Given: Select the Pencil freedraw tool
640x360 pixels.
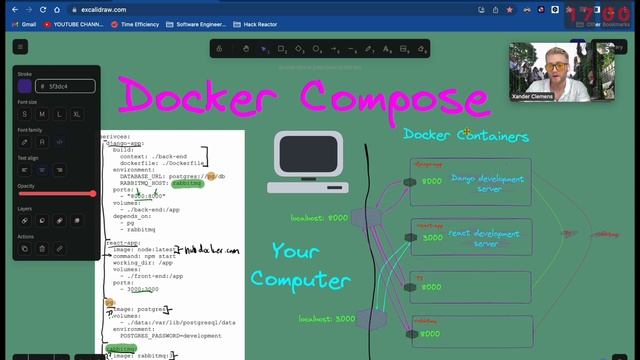Looking at the screenshot, I should 369,49.
